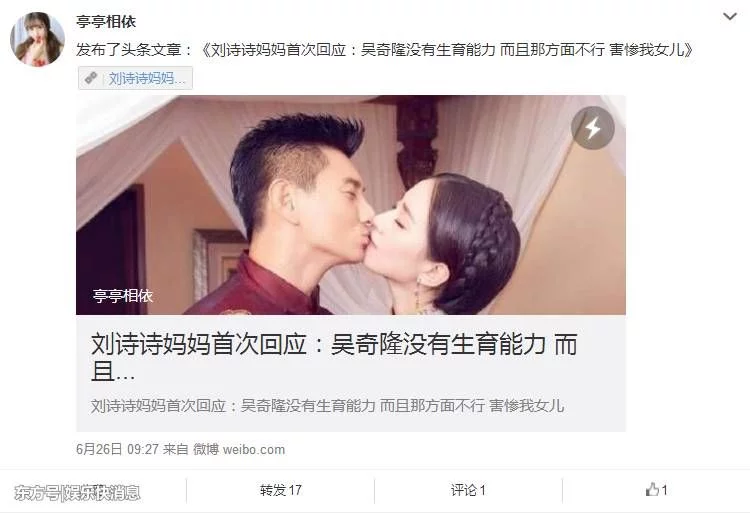
Task: Click the full article title in the post text
Action: coord(447,50)
